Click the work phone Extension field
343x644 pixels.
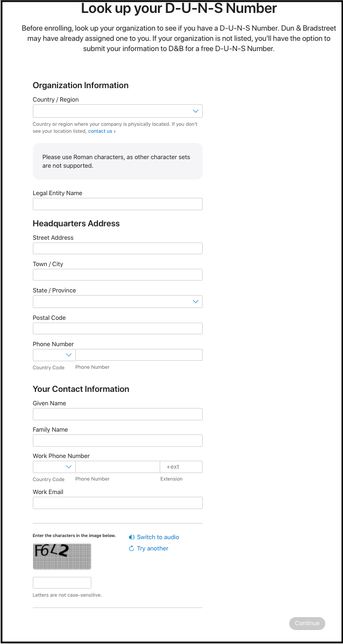pos(181,467)
